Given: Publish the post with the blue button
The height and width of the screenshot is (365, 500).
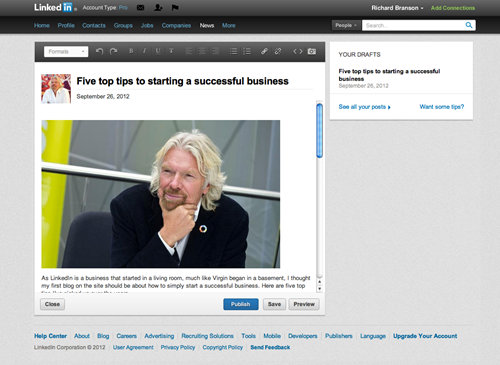Looking at the screenshot, I should (241, 304).
